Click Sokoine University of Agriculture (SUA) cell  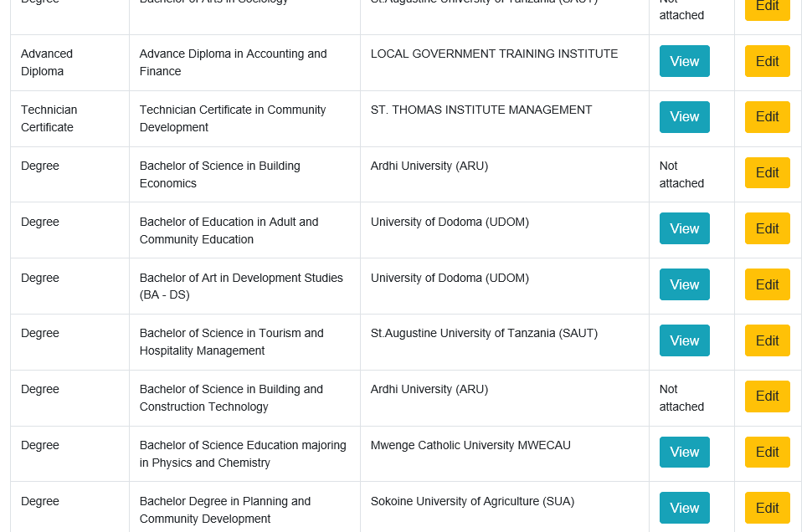click(472, 502)
